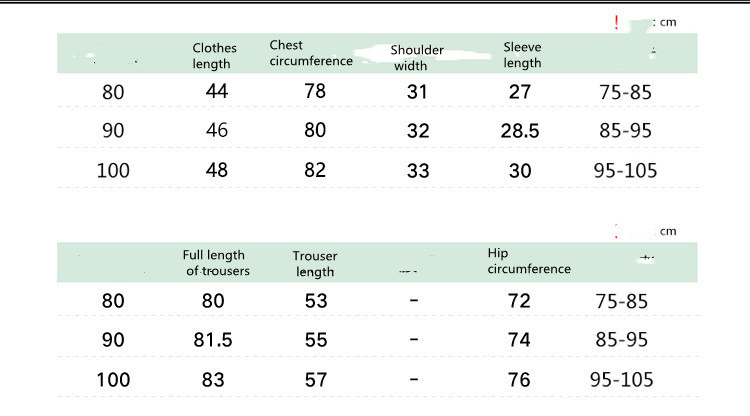
Task: Select shoulder width value 33
Action: click(x=418, y=170)
